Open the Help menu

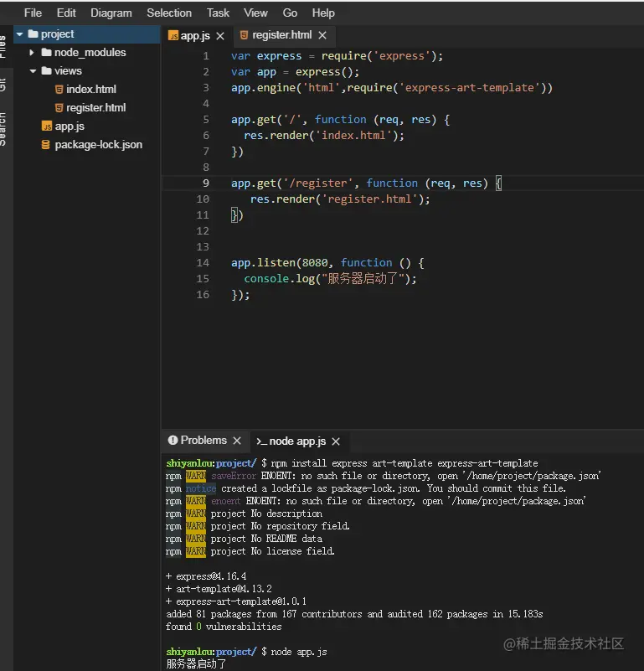tap(323, 13)
